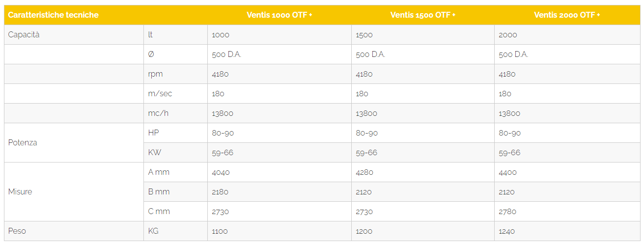Click the mc/h unit cell
The height and width of the screenshot is (245, 644).
(x=175, y=113)
